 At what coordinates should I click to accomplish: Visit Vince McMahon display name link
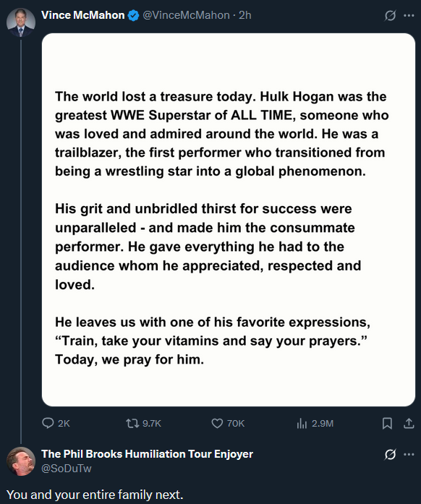pyautogui.click(x=83, y=15)
